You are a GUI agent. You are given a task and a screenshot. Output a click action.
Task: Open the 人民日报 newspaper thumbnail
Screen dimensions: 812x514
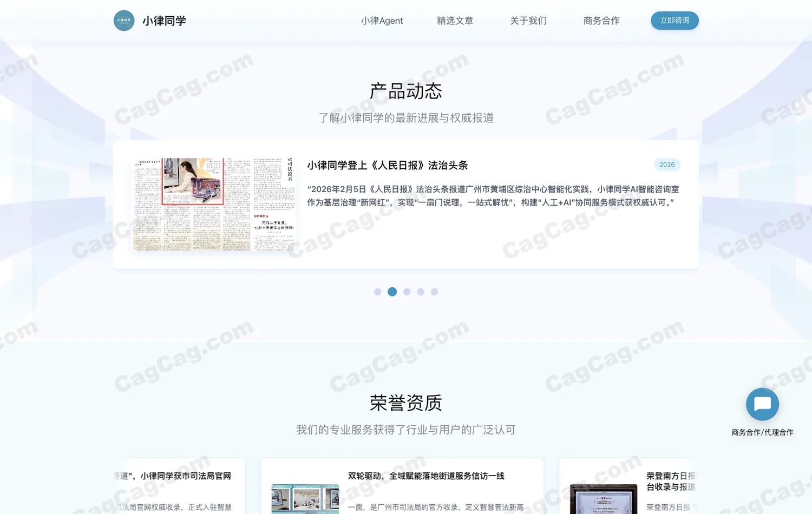point(214,204)
